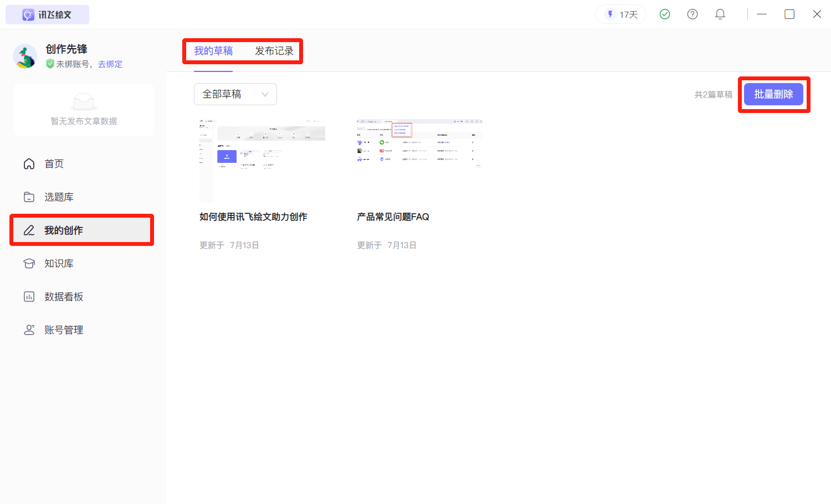
Task: Open thumbnail of 如何使用讯飞绘文助力创作 draft
Action: click(262, 160)
